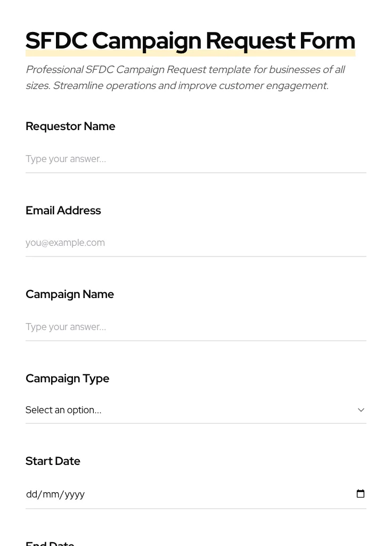Click the day portion of the date field
Screen dimensions: 392x546
32,494
